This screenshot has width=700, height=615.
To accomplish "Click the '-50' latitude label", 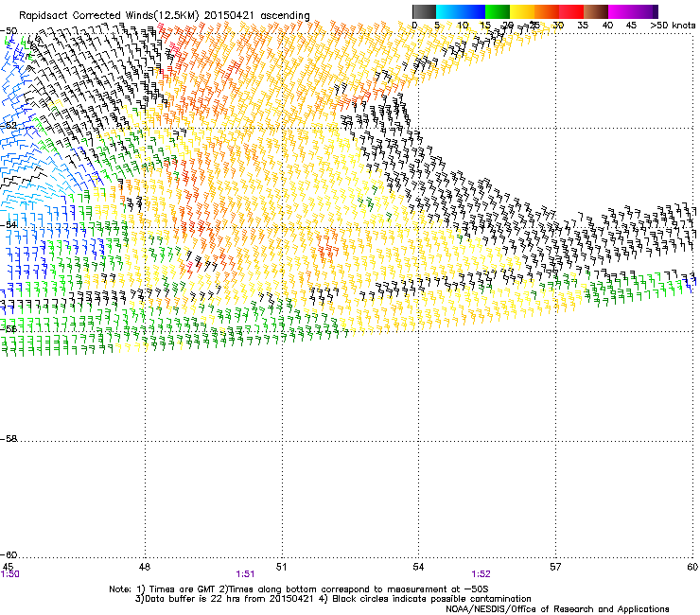I will 9,31.
